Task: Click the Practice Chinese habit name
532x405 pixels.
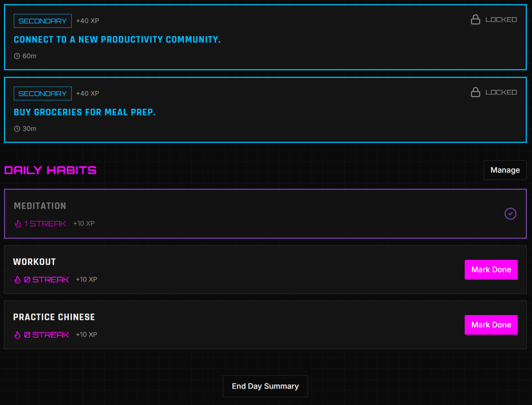Action: pos(54,317)
